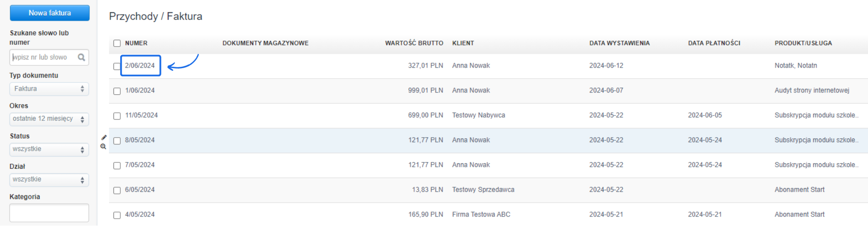This screenshot has width=868, height=226.
Task: Expand the Okres dropdown set to ostatnie 12 miesięcy
Action: point(49,119)
